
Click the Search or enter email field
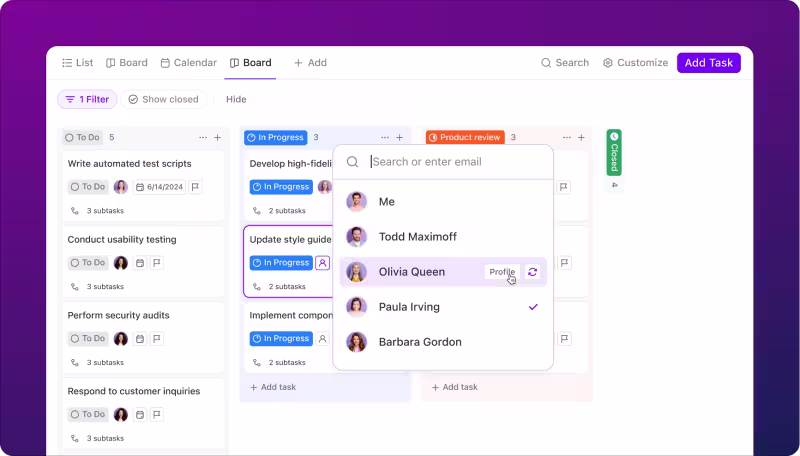pos(443,162)
